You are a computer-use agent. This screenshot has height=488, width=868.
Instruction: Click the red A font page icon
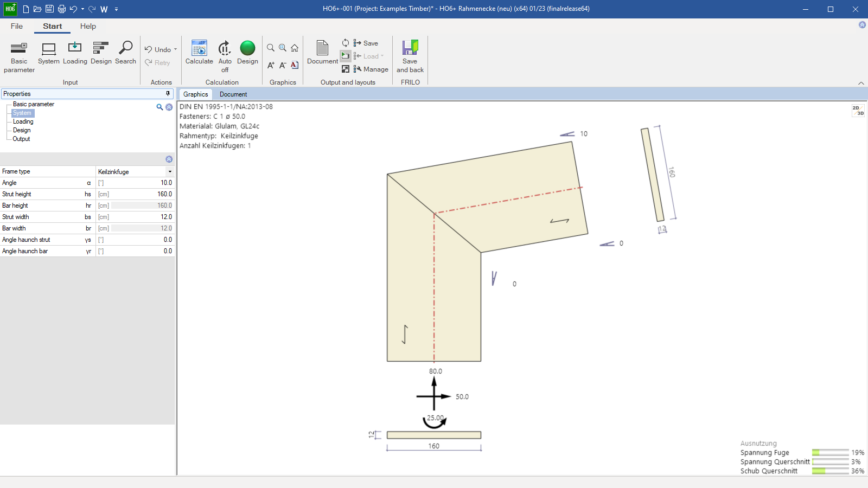(x=295, y=65)
